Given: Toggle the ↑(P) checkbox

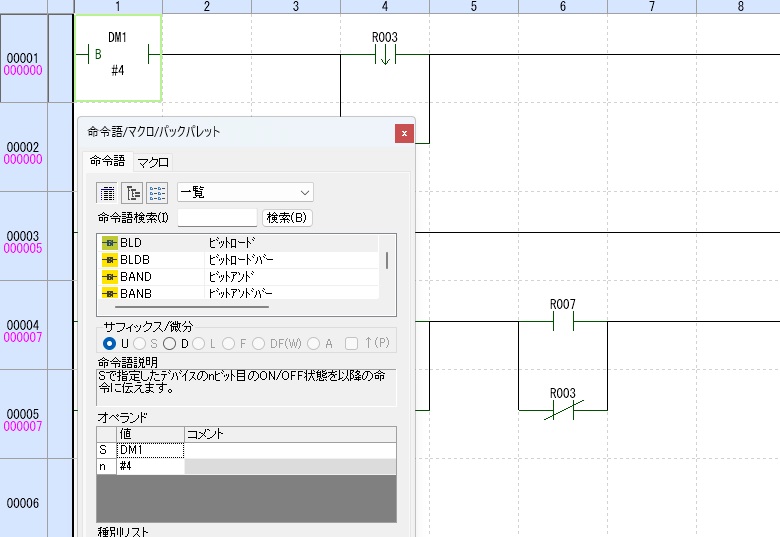Looking at the screenshot, I should (x=351, y=343).
